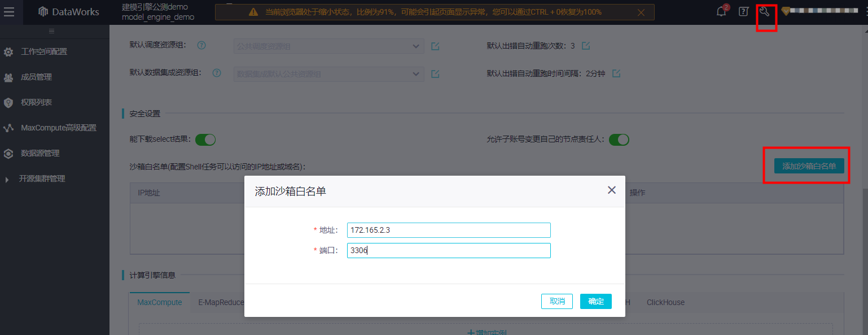Click 确定 in the dialog
The height and width of the screenshot is (335, 868).
(x=596, y=302)
